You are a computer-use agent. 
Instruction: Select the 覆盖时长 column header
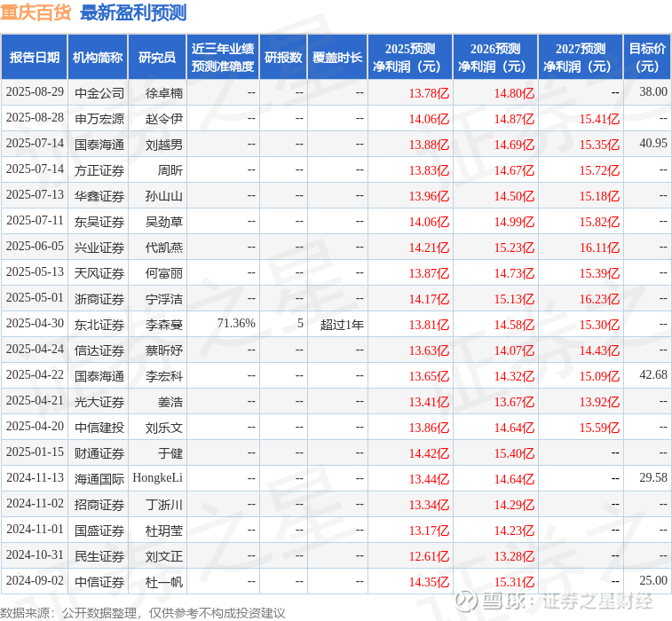(x=337, y=57)
